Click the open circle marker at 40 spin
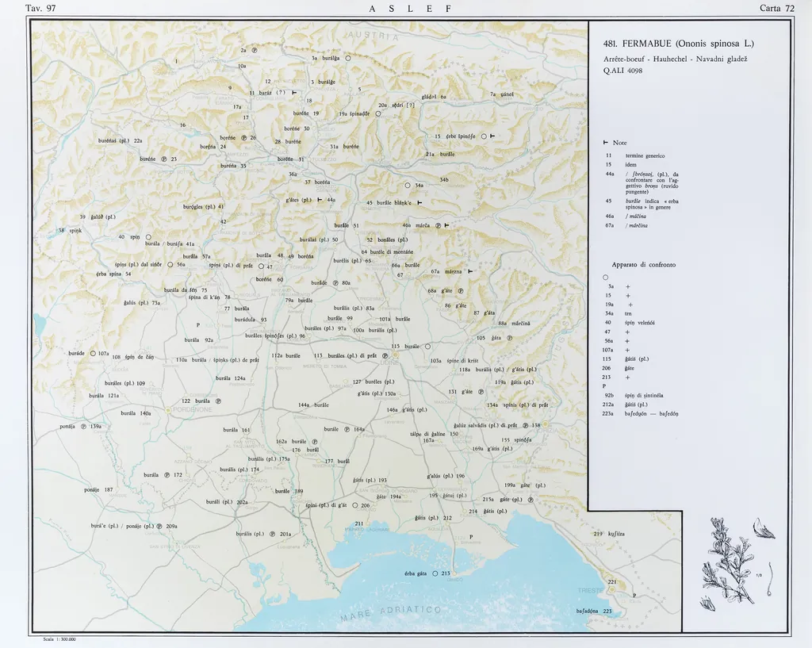This screenshot has width=812, height=648. [x=148, y=237]
